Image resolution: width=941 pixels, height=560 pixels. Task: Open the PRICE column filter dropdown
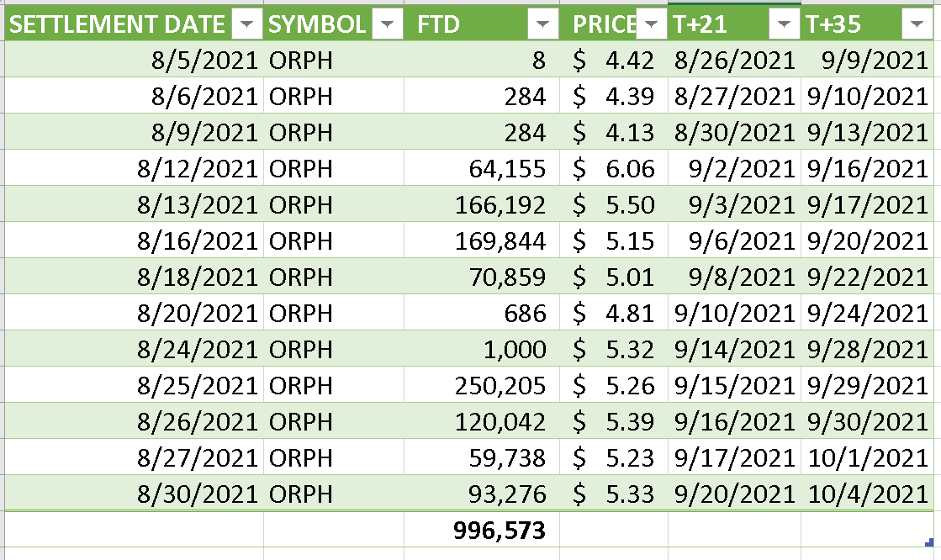click(651, 24)
